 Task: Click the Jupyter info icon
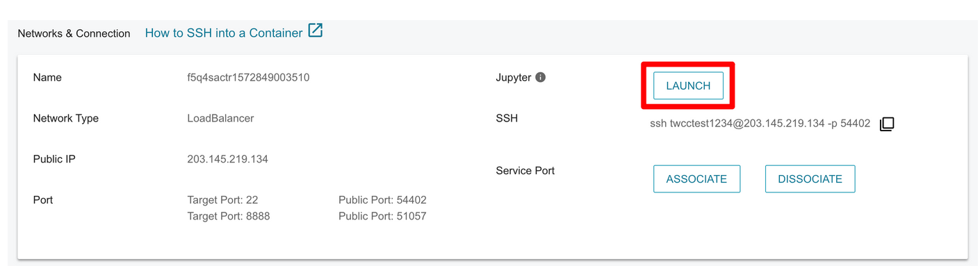tap(540, 78)
